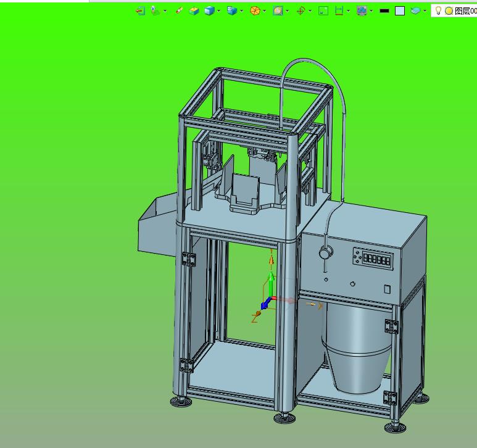This screenshot has height=448, width=477.
Task: Open dropdown next to the pick-filter icon
Action: [x=165, y=11]
